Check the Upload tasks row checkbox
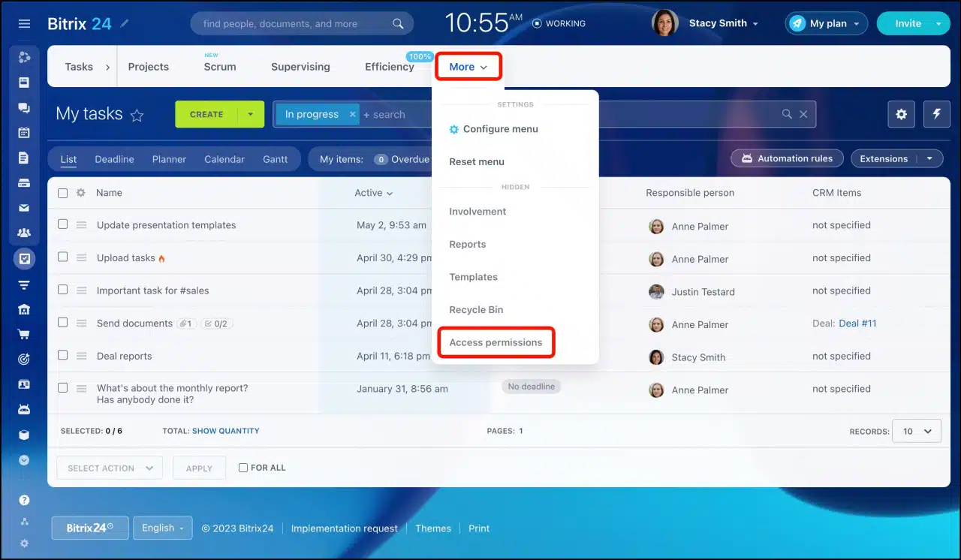Image resolution: width=961 pixels, height=560 pixels. (62, 257)
